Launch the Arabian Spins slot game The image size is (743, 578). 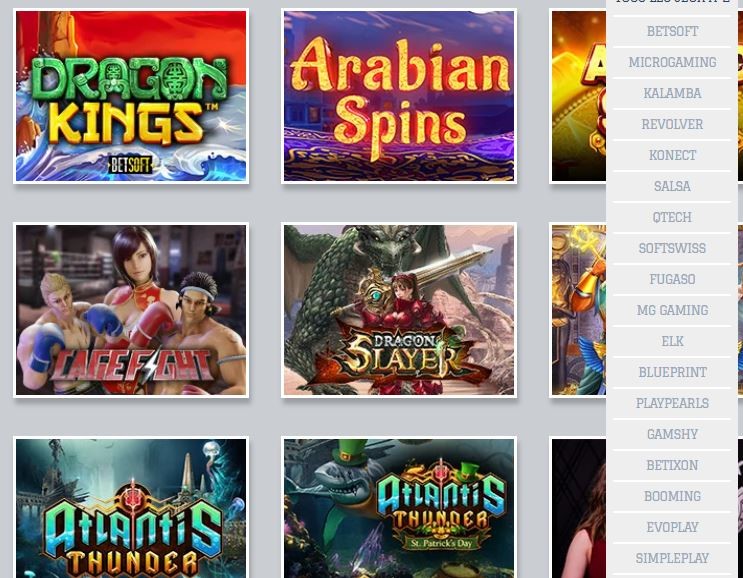[399, 96]
